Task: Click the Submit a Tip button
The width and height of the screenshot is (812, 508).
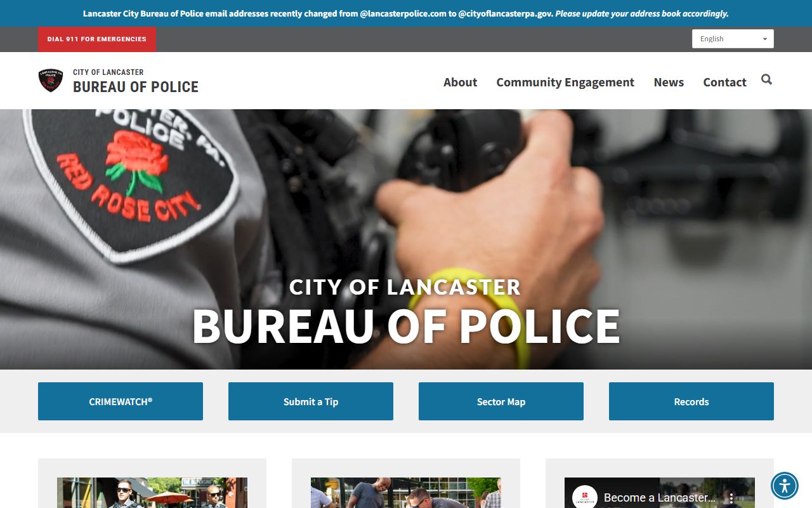Action: point(311,401)
